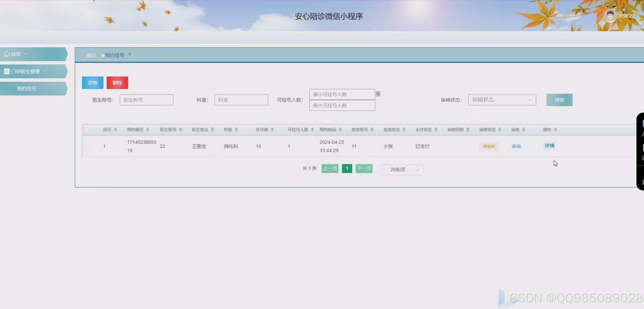Sort by the 科室 column sort arrows

pos(237,130)
